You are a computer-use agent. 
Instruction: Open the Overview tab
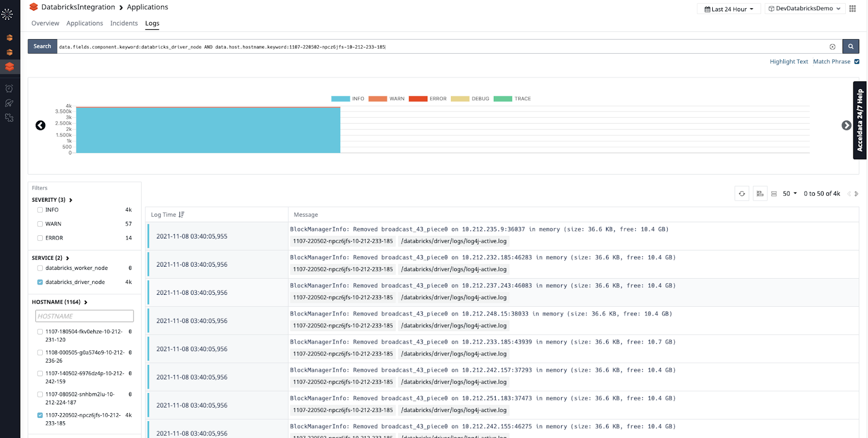pyautogui.click(x=45, y=23)
